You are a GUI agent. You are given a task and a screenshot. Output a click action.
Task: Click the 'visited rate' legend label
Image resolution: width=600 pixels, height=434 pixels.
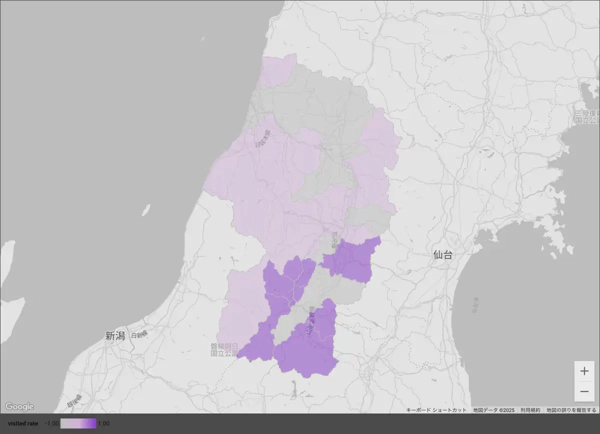[23, 424]
